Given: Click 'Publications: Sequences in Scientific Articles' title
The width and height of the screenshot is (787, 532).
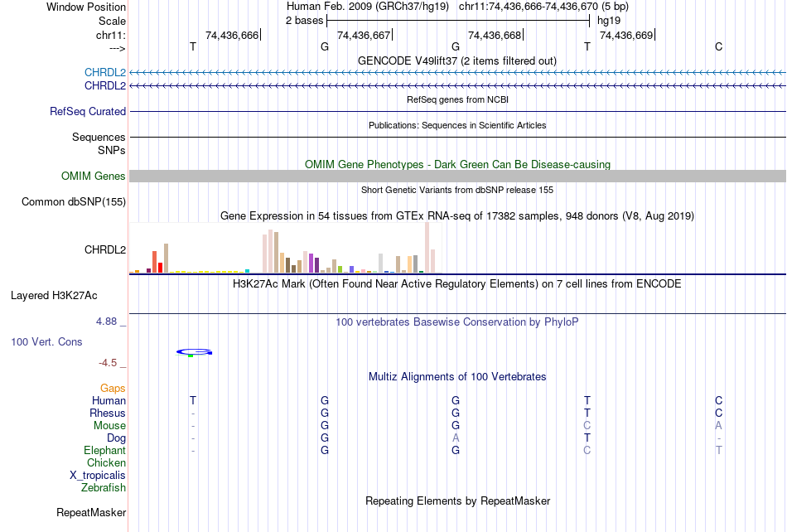Looking at the screenshot, I should tap(457, 125).
